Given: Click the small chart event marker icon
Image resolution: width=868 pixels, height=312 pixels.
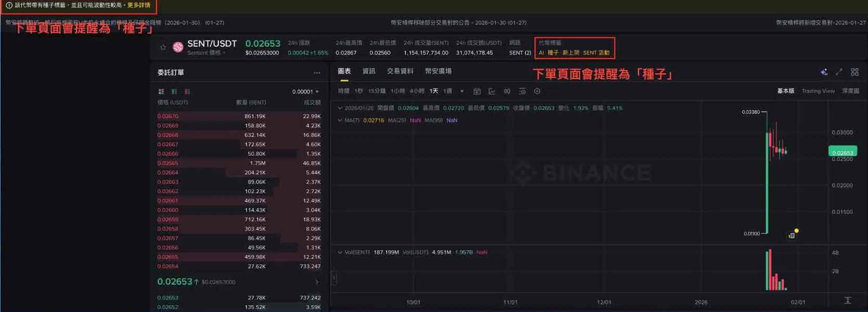Looking at the screenshot, I should click(x=792, y=236).
